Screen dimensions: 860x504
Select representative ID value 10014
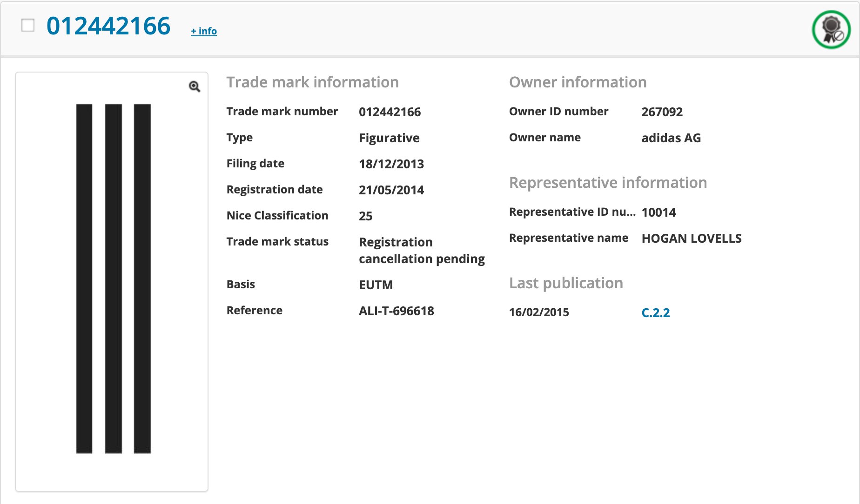[658, 212]
